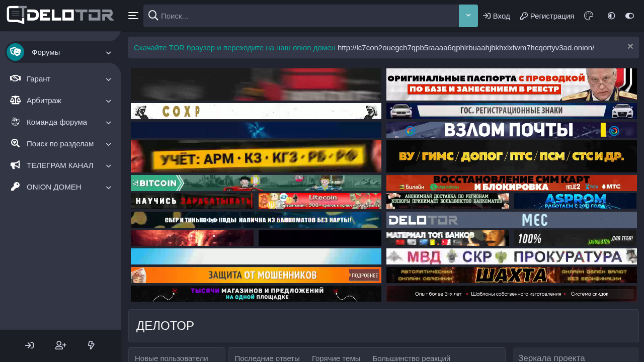Click the magnifying glass search icon
This screenshot has height=362, width=644.
pos(153,16)
